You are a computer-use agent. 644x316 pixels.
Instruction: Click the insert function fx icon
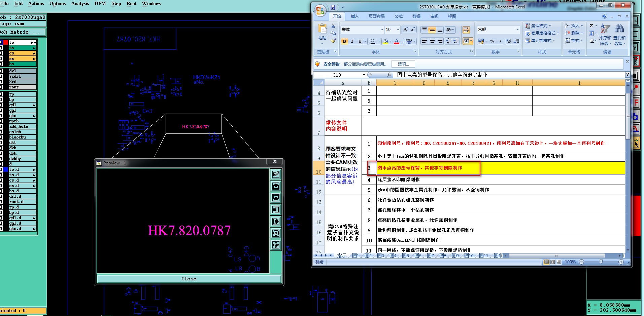389,75
